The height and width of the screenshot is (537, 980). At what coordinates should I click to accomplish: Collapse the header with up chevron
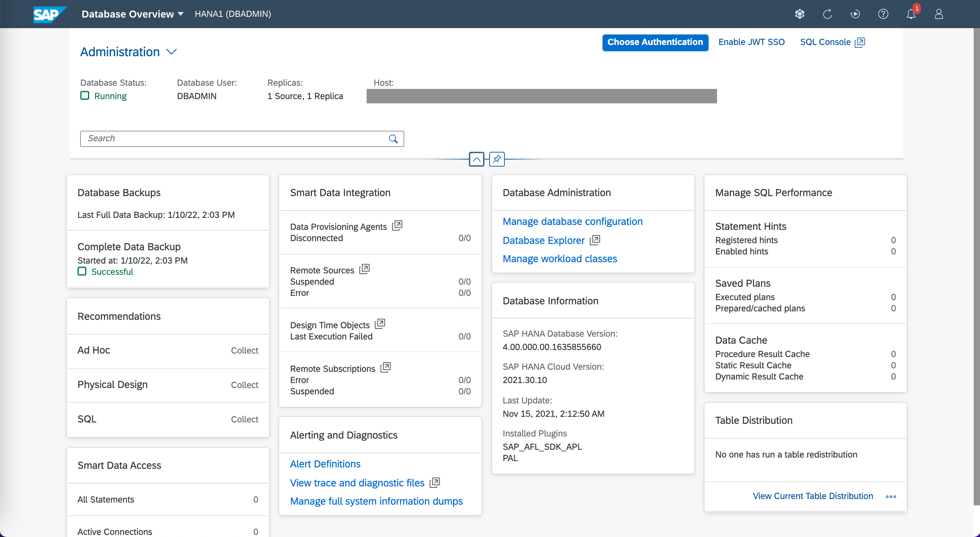[476, 159]
